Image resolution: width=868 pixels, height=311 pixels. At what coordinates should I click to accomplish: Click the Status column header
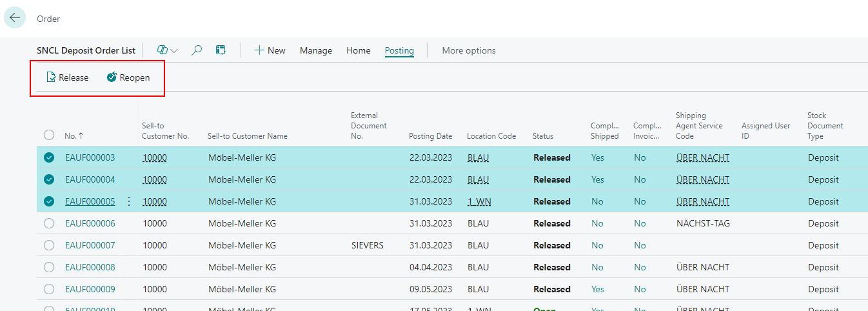[x=542, y=136]
